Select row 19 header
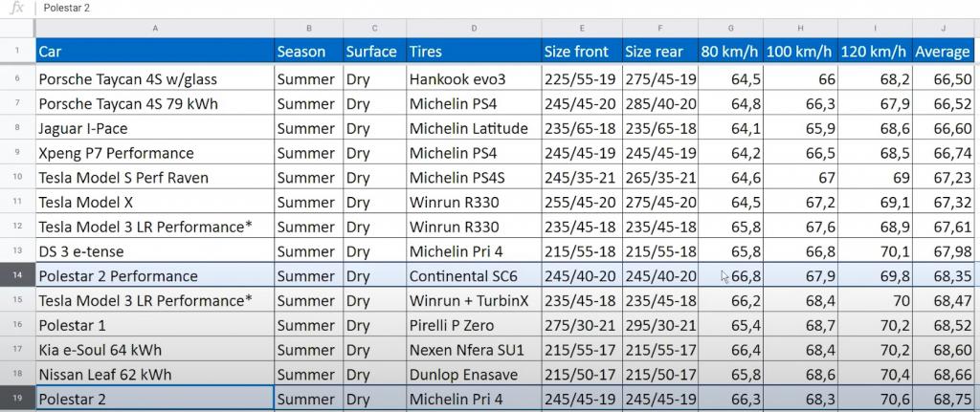This screenshot has width=980, height=412. click(17, 399)
